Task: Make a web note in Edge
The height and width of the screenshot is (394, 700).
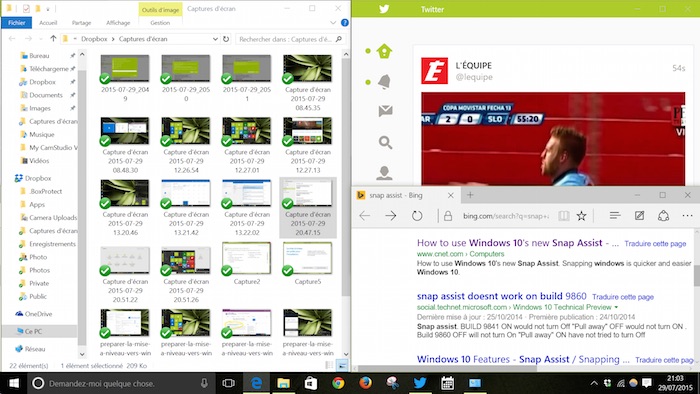Action: (639, 216)
